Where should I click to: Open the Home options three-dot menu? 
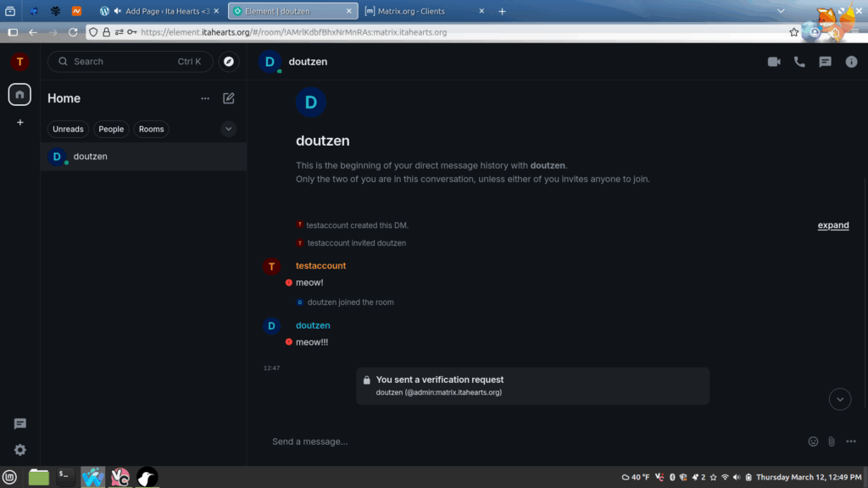point(205,98)
